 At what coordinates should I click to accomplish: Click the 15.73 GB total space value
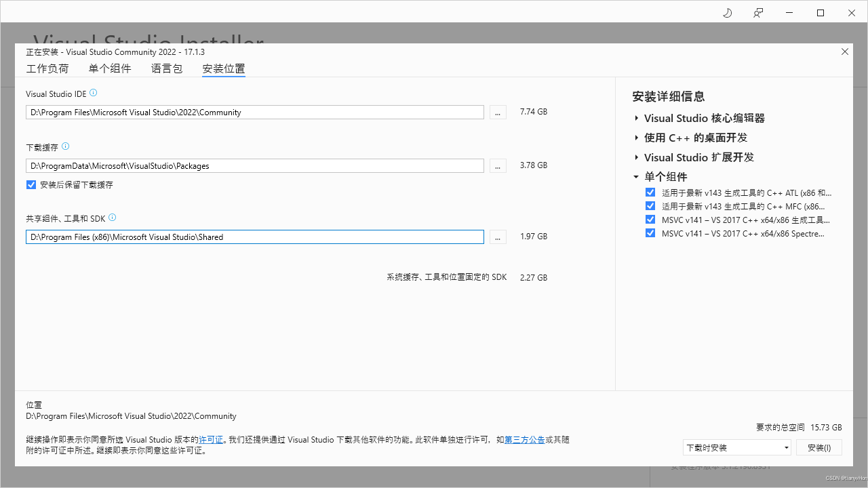(x=826, y=428)
